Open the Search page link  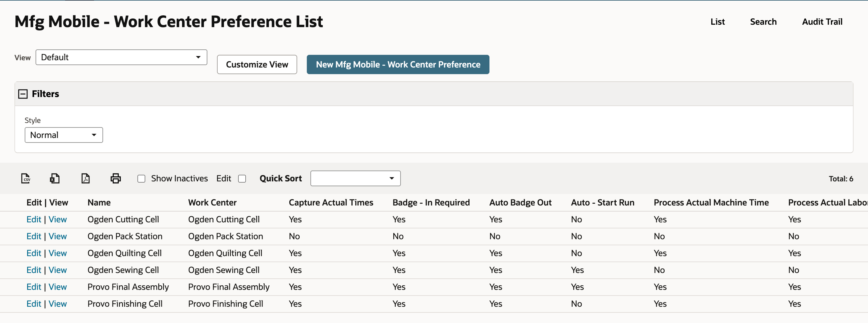click(763, 22)
